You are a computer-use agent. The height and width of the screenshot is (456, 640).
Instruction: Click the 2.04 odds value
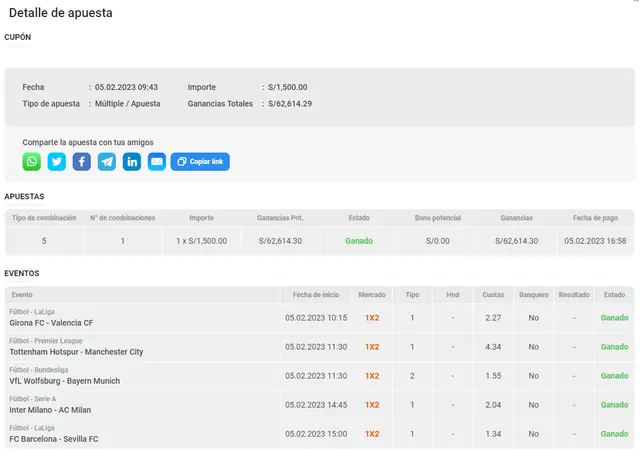pos(493,405)
